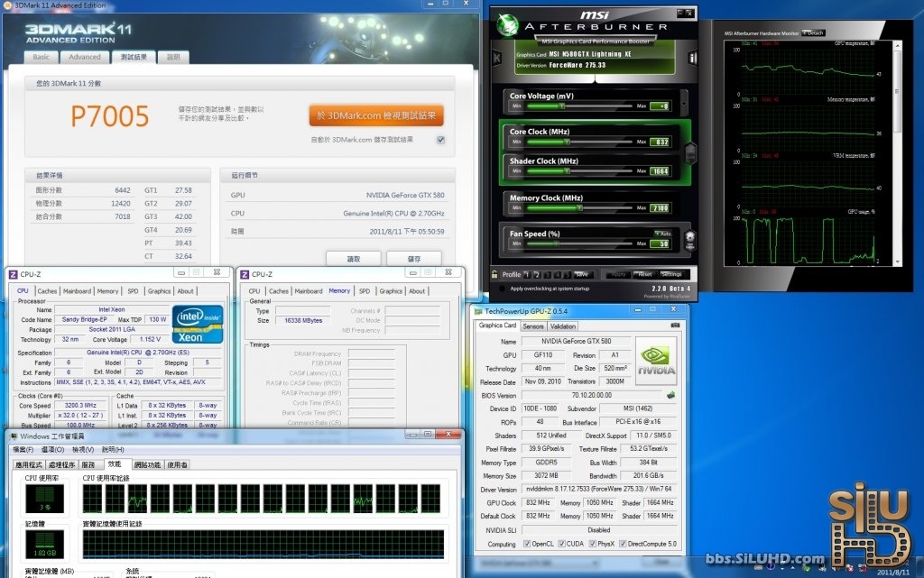Toggle the OpenCL checkbox in GPU-Z

pyautogui.click(x=527, y=544)
